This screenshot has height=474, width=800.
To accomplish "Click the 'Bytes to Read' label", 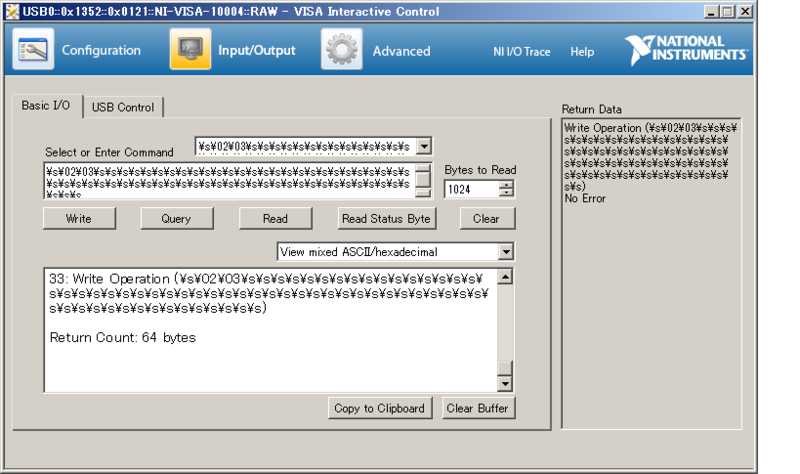I will 480,170.
